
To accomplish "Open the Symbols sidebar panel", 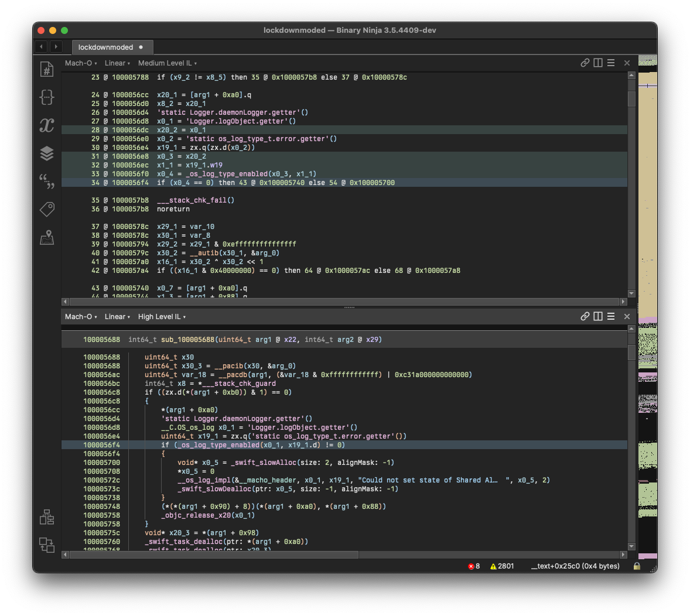I will point(47,69).
